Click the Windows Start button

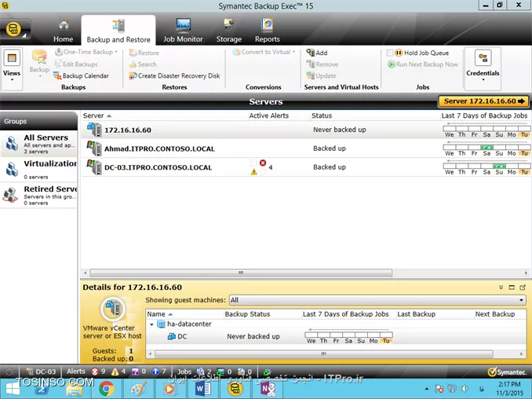[13, 389]
